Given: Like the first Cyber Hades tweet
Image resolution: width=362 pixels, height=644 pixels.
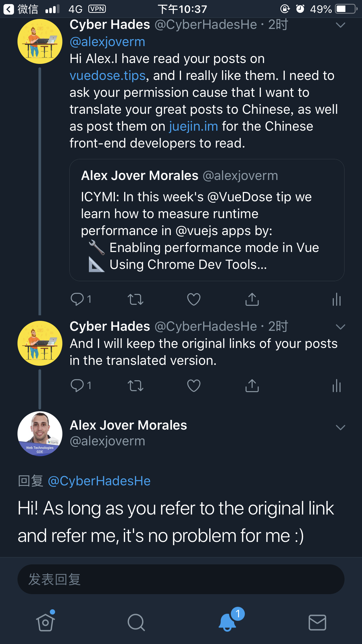Looking at the screenshot, I should tap(194, 300).
